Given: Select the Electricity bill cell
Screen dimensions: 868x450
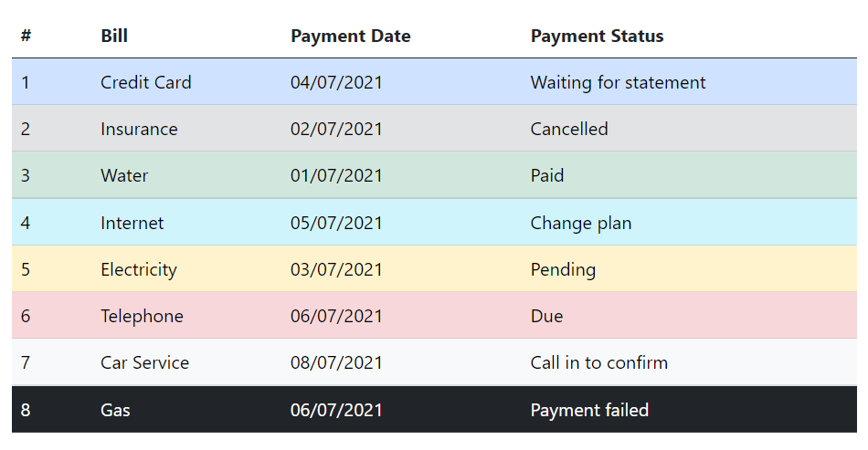Looking at the screenshot, I should click(138, 269).
